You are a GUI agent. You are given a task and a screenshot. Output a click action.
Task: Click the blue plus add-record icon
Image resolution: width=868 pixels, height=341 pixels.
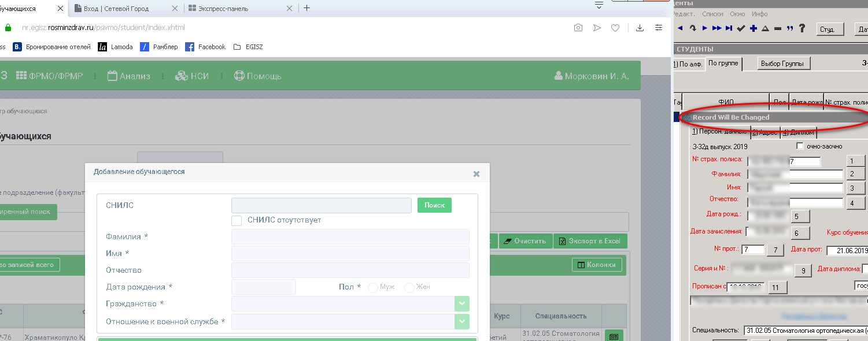(x=753, y=28)
